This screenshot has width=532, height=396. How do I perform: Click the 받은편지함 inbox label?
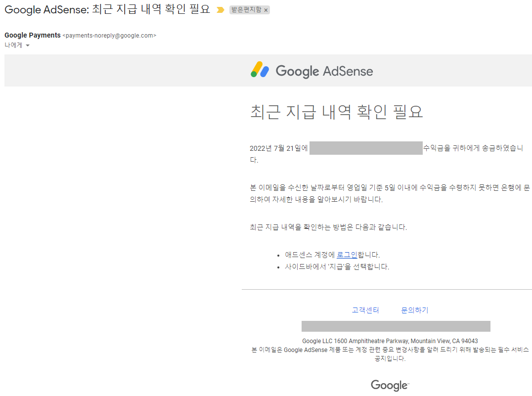246,10
